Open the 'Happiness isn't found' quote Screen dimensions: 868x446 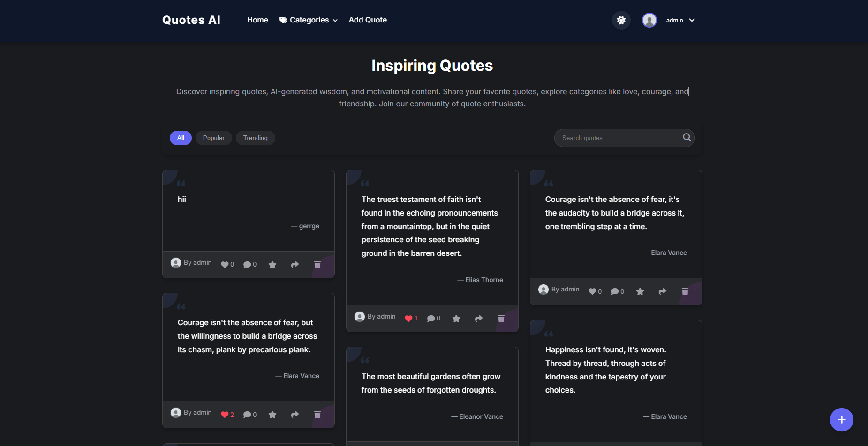point(606,370)
